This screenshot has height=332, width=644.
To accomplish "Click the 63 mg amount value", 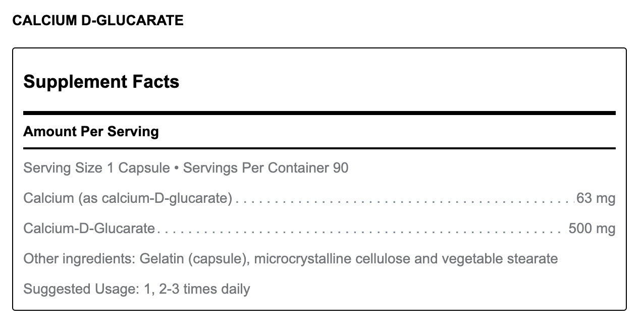I will click(596, 198).
